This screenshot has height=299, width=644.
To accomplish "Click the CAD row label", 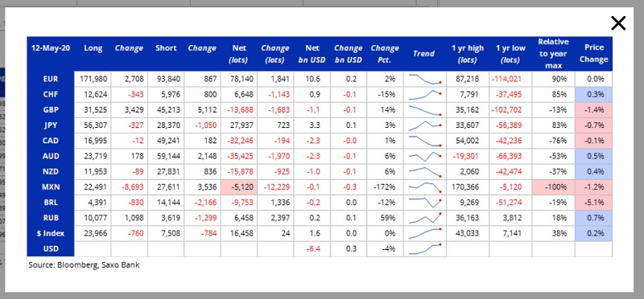I will (x=51, y=141).
